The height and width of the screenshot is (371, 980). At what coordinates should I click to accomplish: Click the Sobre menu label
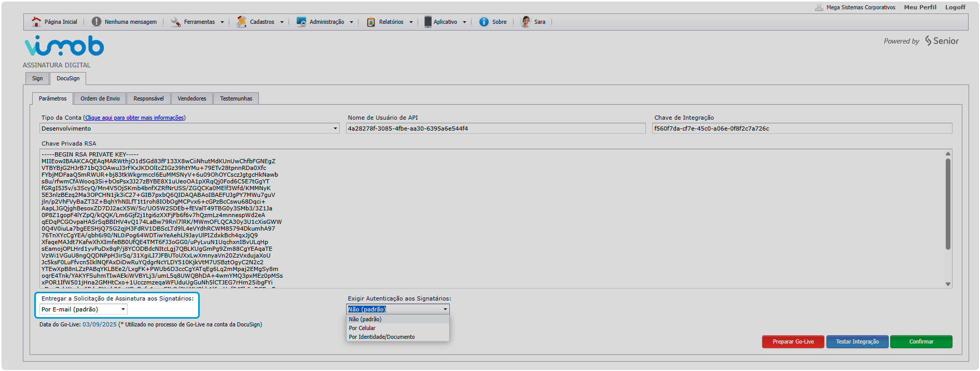click(x=500, y=22)
